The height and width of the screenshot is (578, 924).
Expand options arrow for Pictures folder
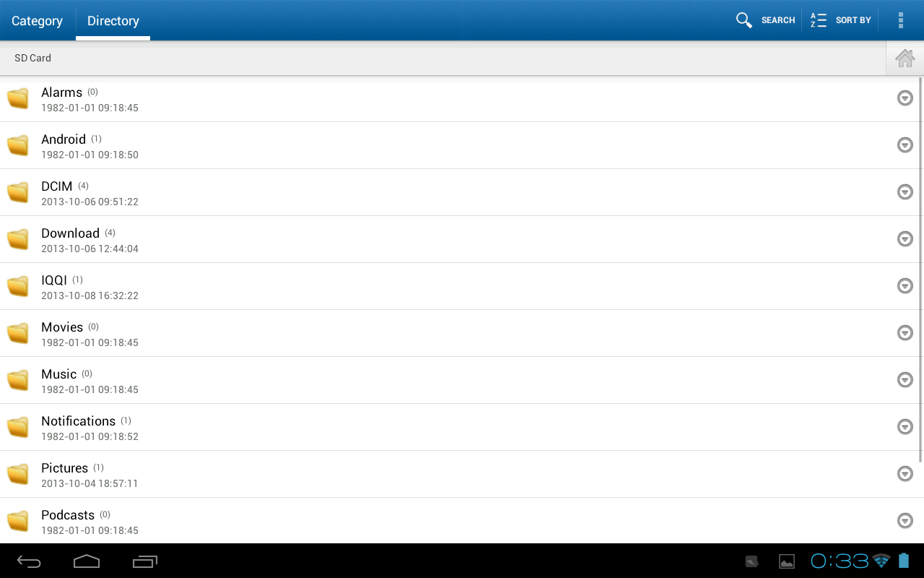point(905,474)
